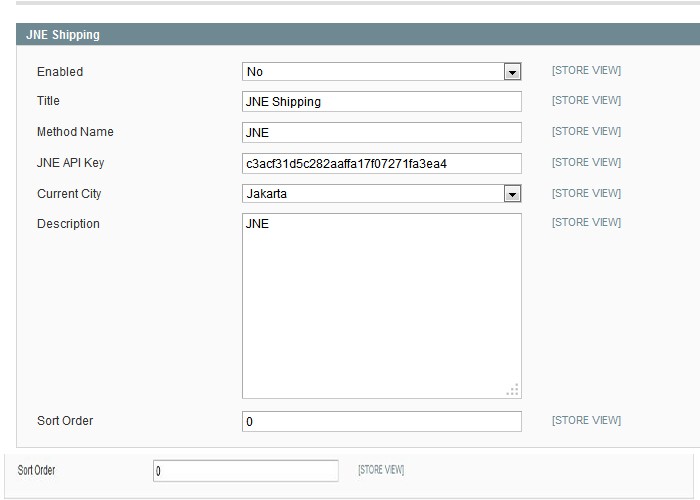Click STORE VIEW scope text beside Title
700x500 pixels.
click(586, 100)
